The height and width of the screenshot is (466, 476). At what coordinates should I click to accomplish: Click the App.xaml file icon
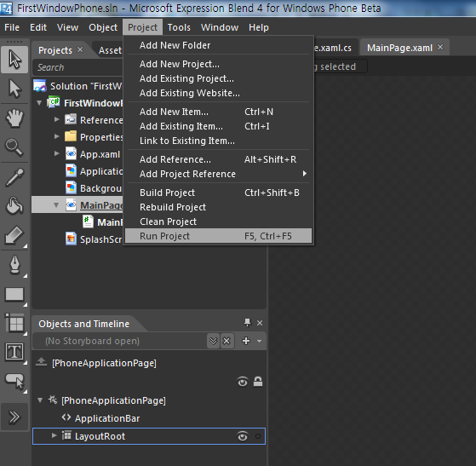point(71,153)
